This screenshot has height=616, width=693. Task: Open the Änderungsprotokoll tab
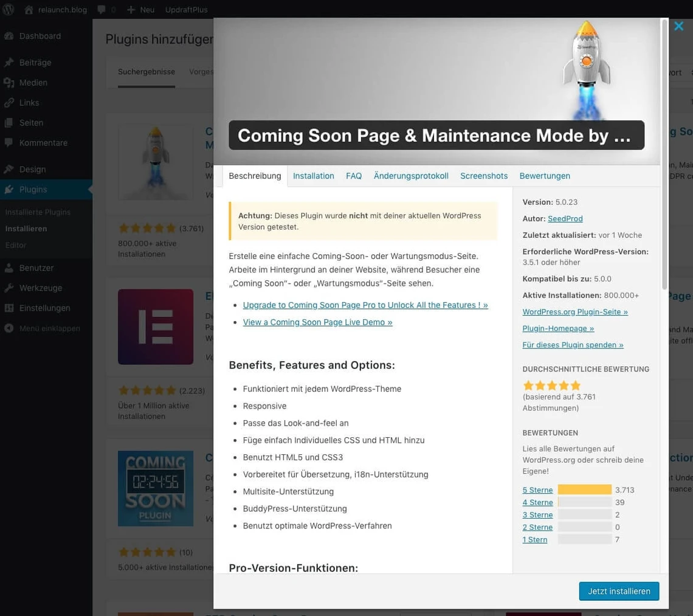(410, 175)
